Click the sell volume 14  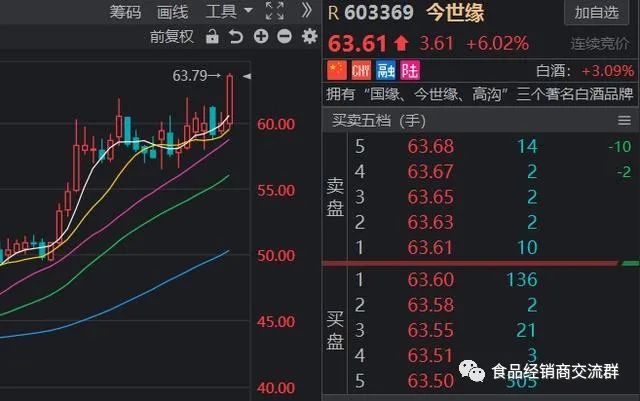tap(527, 146)
